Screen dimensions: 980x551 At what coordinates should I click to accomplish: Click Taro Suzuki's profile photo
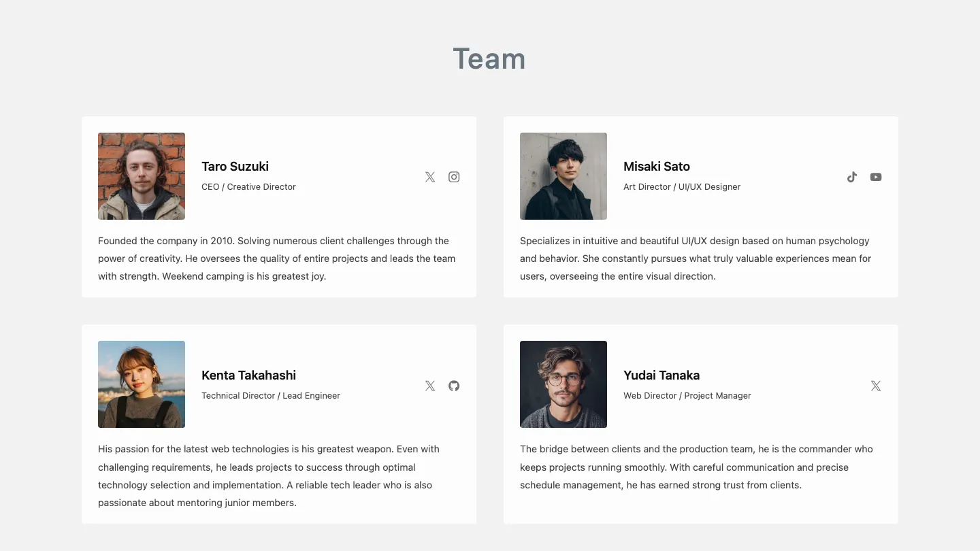coord(142,176)
